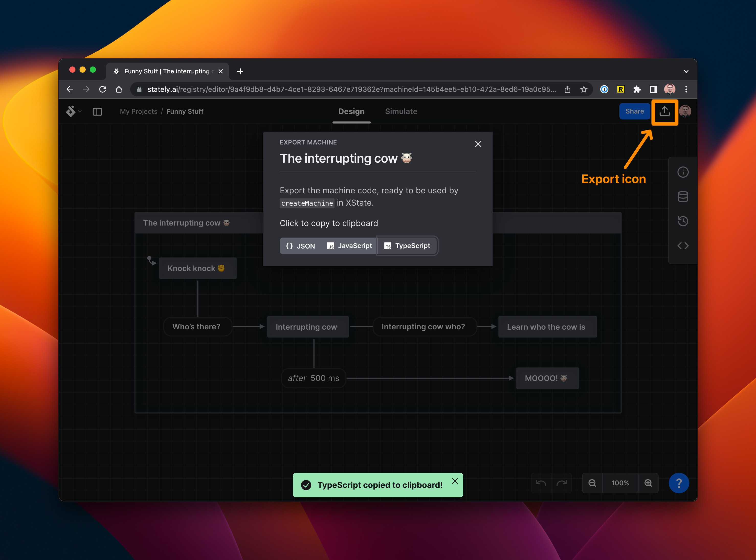Switch to the Simulate tab
The image size is (756, 560).
401,111
